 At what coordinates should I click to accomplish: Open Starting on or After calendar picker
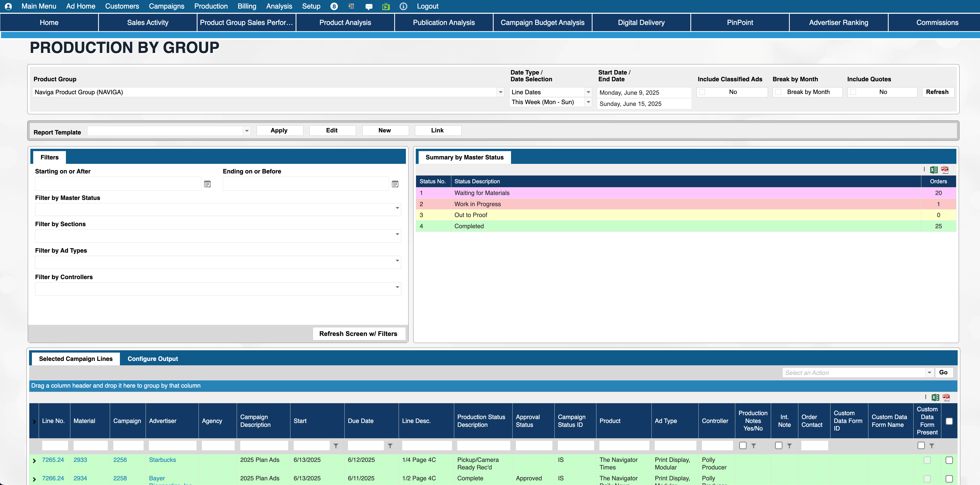coord(207,184)
